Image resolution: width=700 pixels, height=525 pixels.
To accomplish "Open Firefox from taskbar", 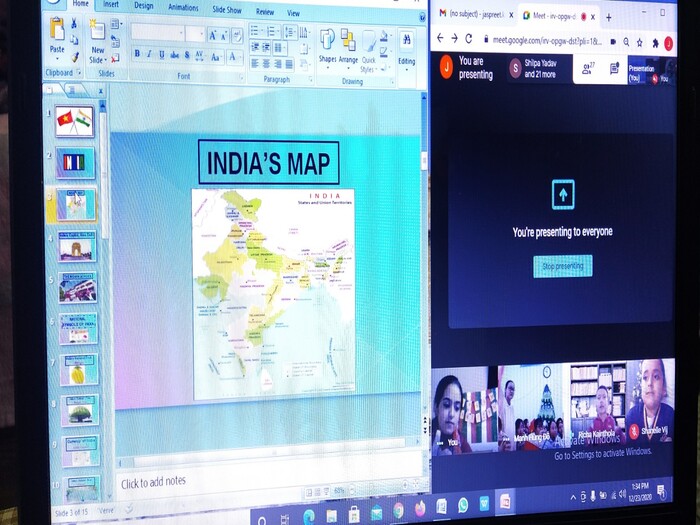I will pyautogui.click(x=420, y=508).
